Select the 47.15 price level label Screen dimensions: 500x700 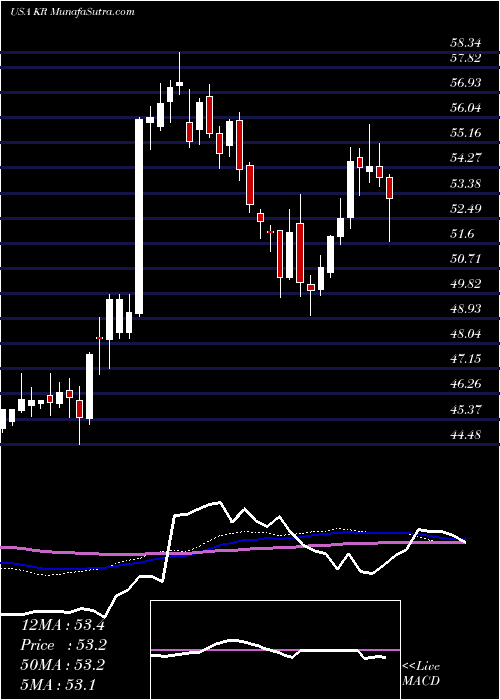465,359
